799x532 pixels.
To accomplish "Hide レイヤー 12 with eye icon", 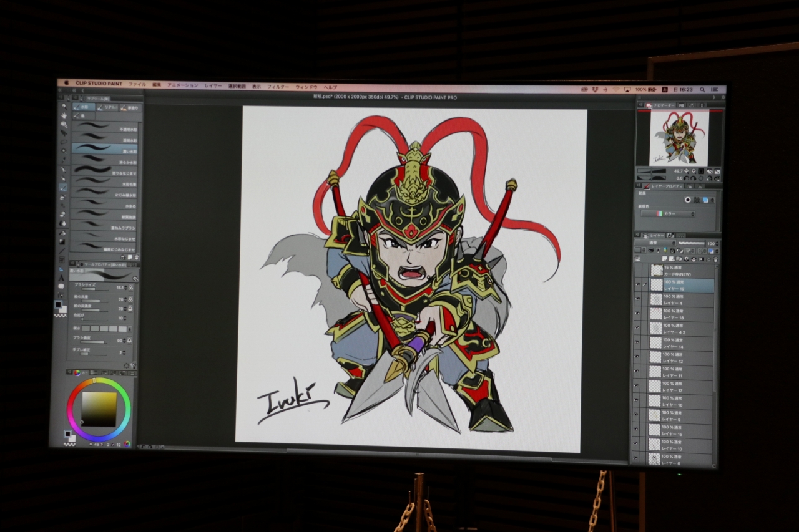I will point(637,357).
